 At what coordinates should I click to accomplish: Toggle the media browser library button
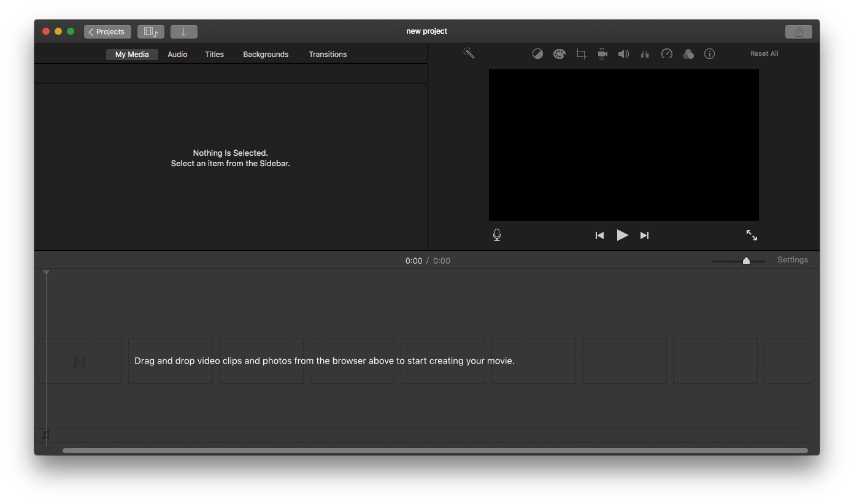[x=151, y=32]
